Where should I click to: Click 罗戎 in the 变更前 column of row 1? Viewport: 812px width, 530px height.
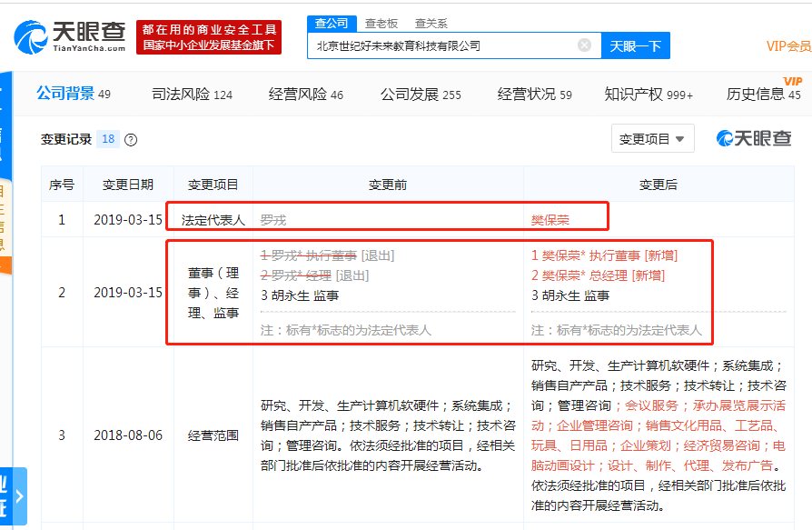tap(272, 220)
